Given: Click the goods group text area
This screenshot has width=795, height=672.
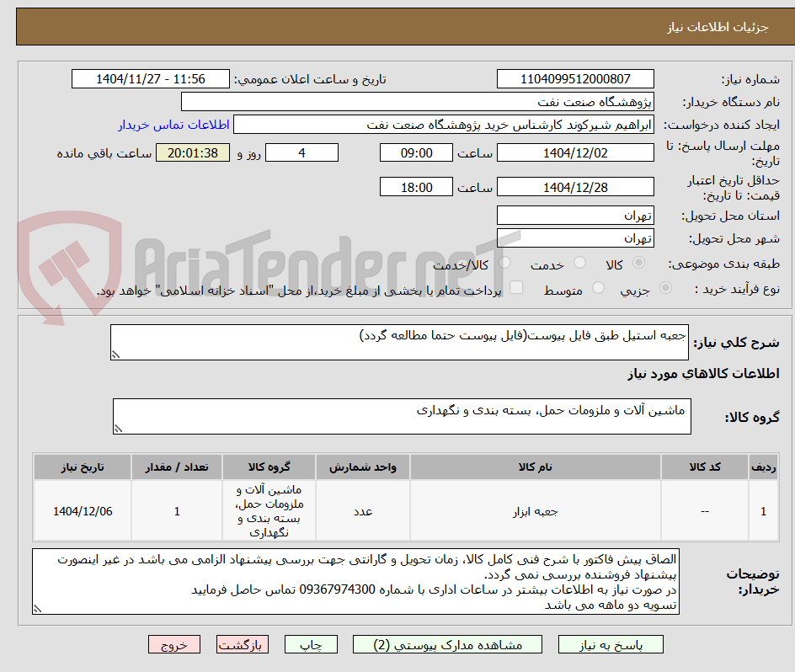Looking at the screenshot, I should [x=402, y=416].
